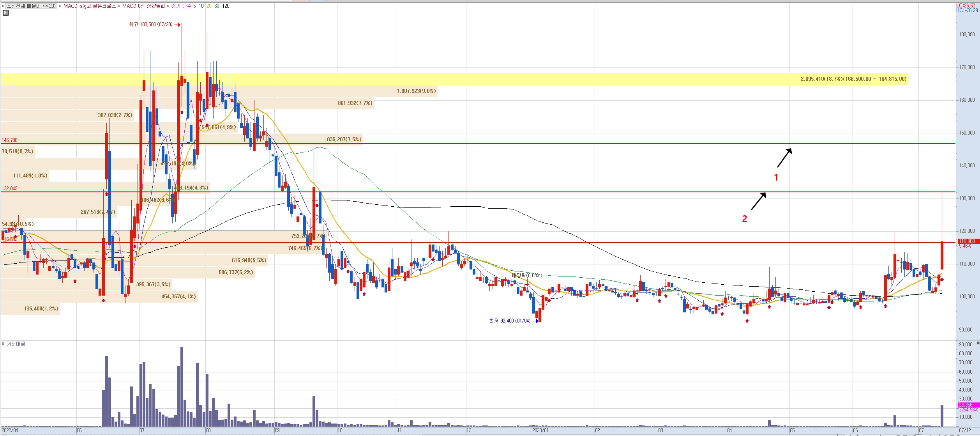Select the 조선선재 매물대 수(20) label

31,6
